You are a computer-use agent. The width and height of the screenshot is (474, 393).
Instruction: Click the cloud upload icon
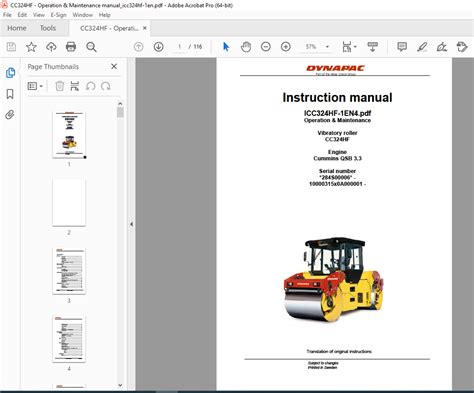click(x=51, y=47)
